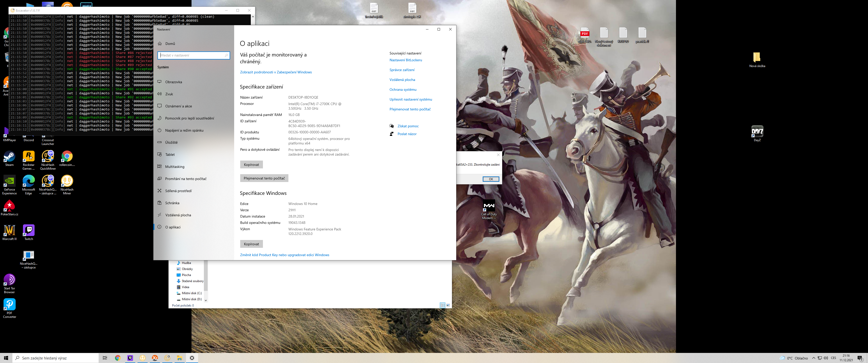Select Místní disk (C:) in Explorer
The height and width of the screenshot is (363, 868).
coord(192,293)
